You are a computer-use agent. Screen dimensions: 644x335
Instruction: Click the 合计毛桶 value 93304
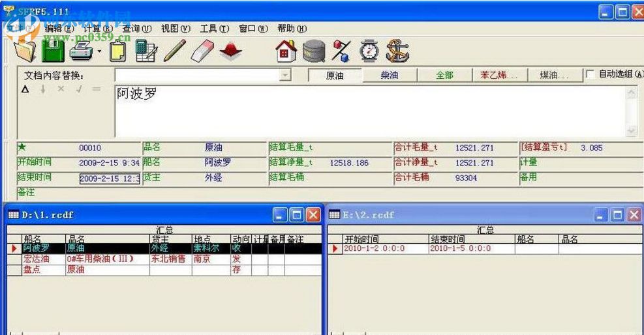[466, 178]
